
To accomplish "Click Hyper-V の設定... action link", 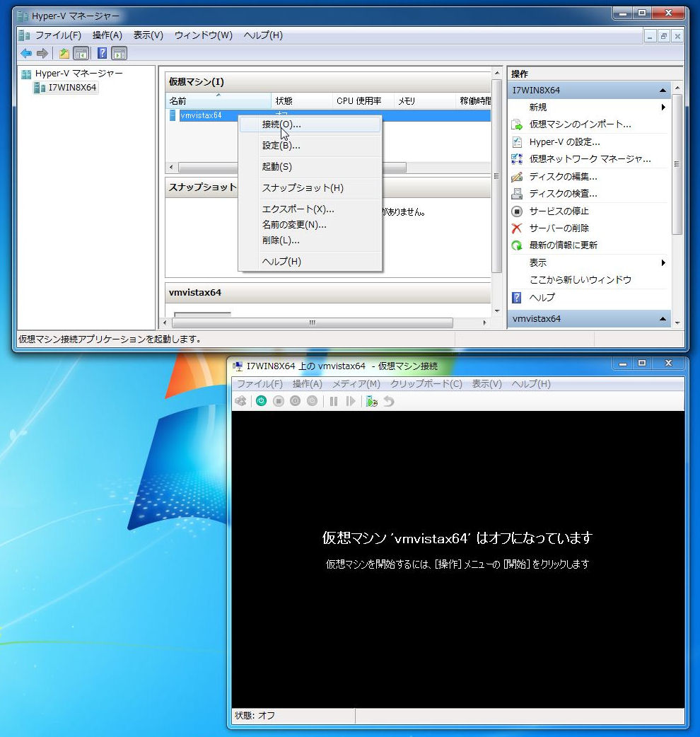I will (x=565, y=142).
